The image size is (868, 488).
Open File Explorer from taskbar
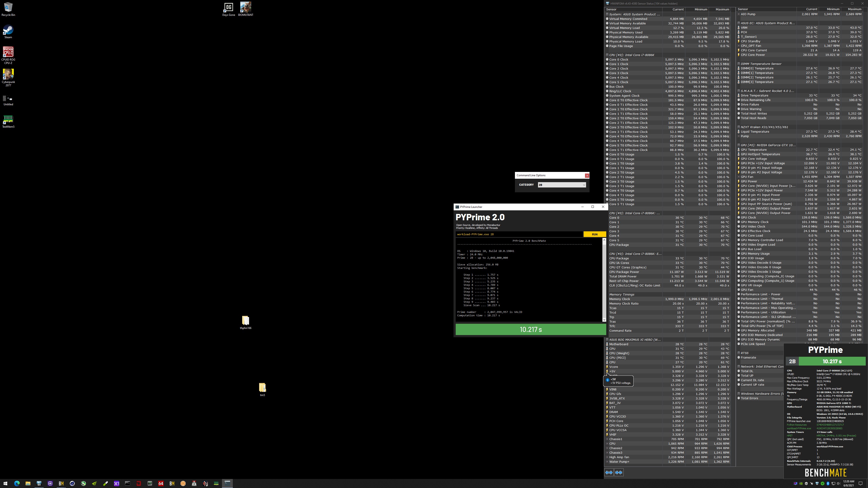click(x=28, y=483)
